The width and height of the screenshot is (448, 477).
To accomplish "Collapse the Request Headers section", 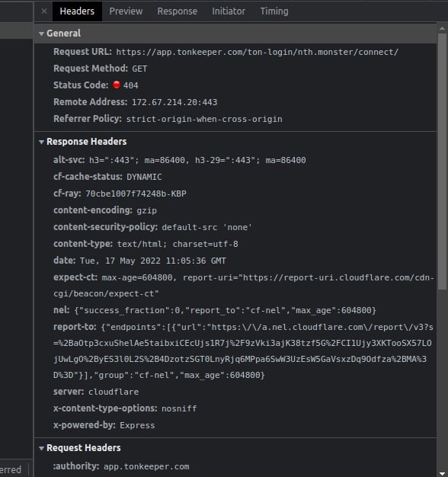I will pyautogui.click(x=41, y=448).
